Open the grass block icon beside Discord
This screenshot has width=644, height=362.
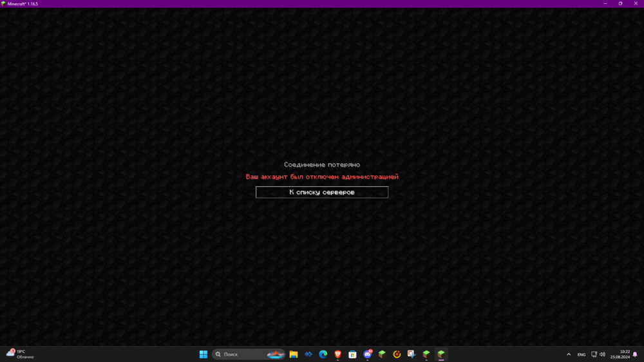[x=382, y=354]
